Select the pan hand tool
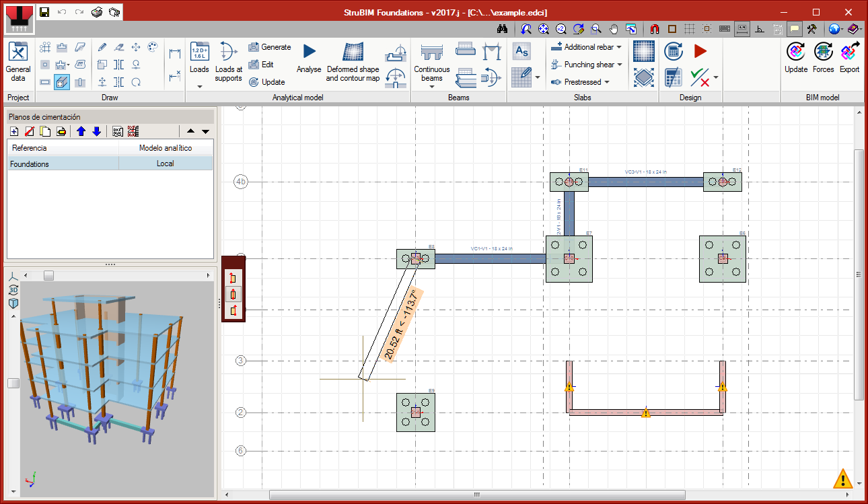This screenshot has height=504, width=868. click(614, 29)
